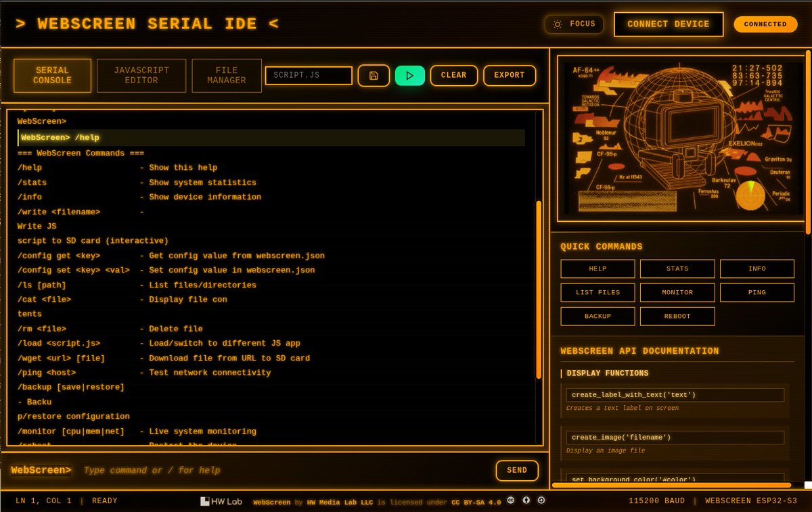Viewport: 812px width, 512px height.
Task: Click the create_image('filename') code snippet
Action: 675,438
